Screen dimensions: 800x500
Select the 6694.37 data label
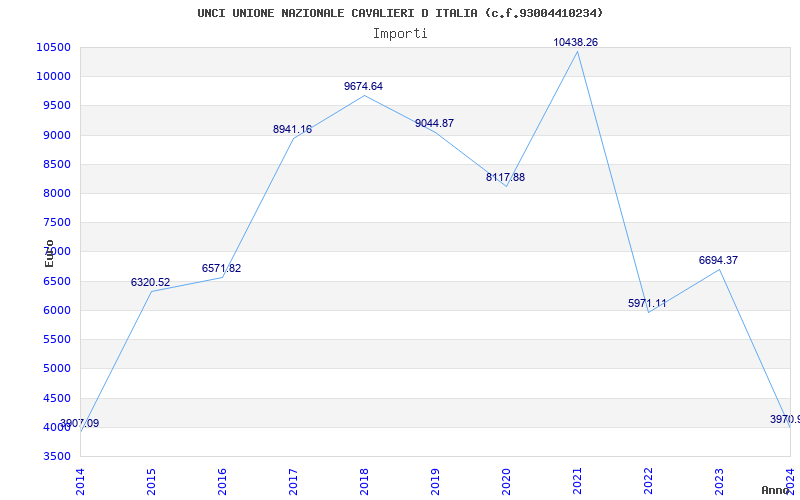click(x=718, y=260)
